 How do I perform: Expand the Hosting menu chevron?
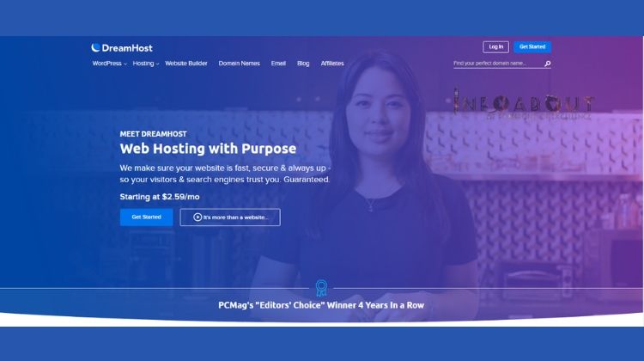click(x=157, y=64)
